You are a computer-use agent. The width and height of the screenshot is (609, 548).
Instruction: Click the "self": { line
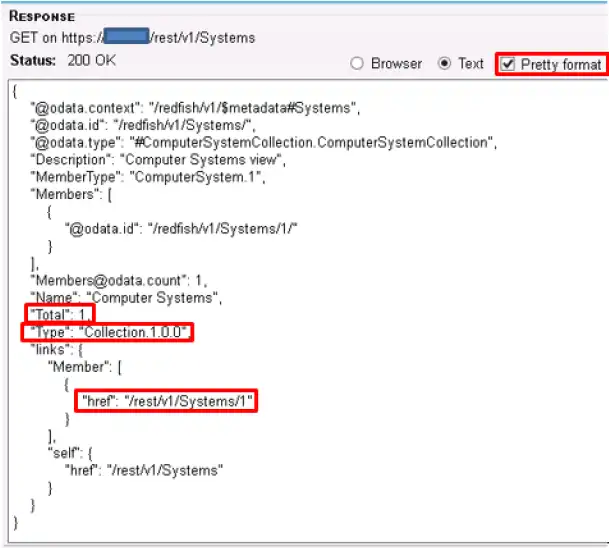(70, 453)
